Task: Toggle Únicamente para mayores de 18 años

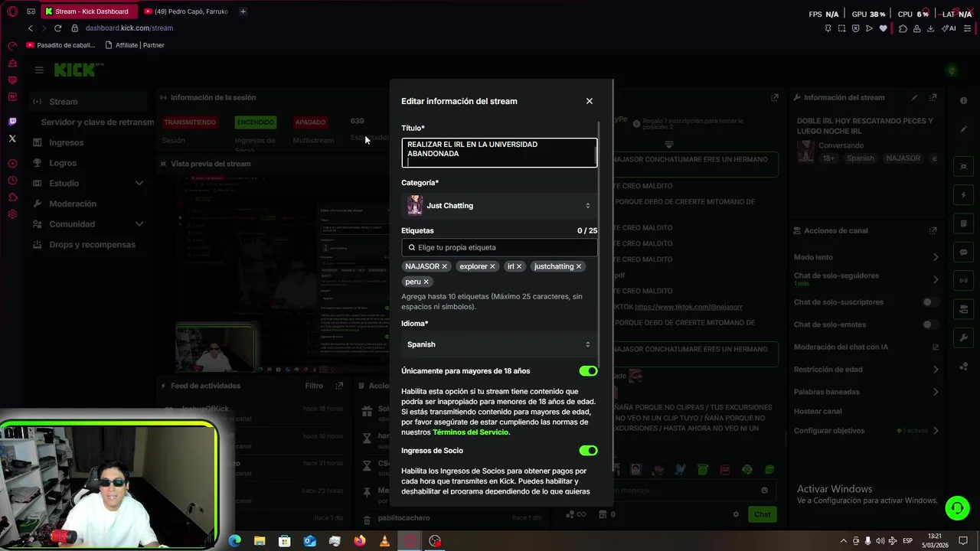Action: point(588,371)
